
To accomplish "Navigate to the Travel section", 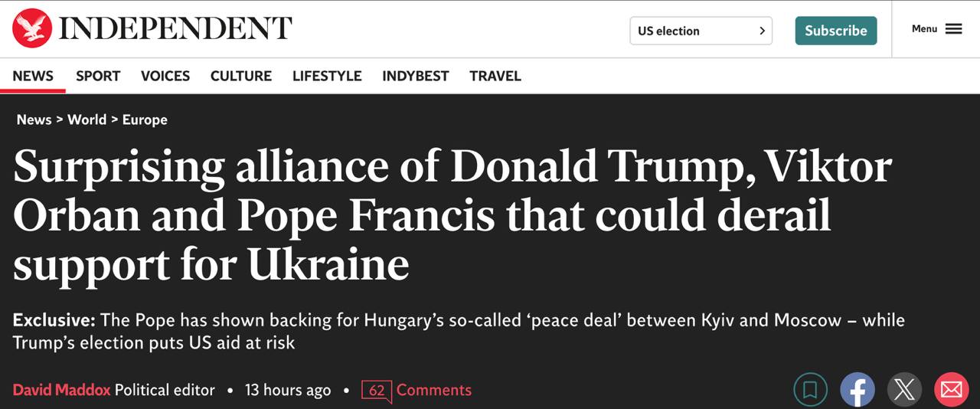I will coord(495,76).
